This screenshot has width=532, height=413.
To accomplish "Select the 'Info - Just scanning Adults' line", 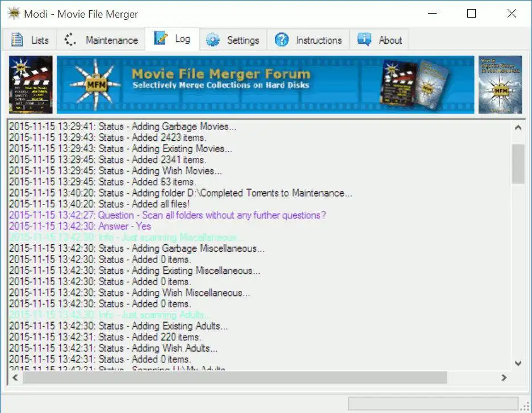I will 110,315.
